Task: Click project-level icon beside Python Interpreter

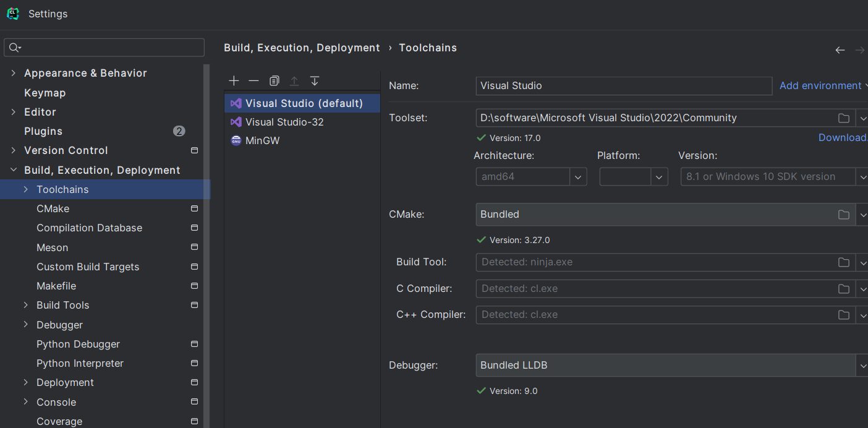Action: click(194, 363)
